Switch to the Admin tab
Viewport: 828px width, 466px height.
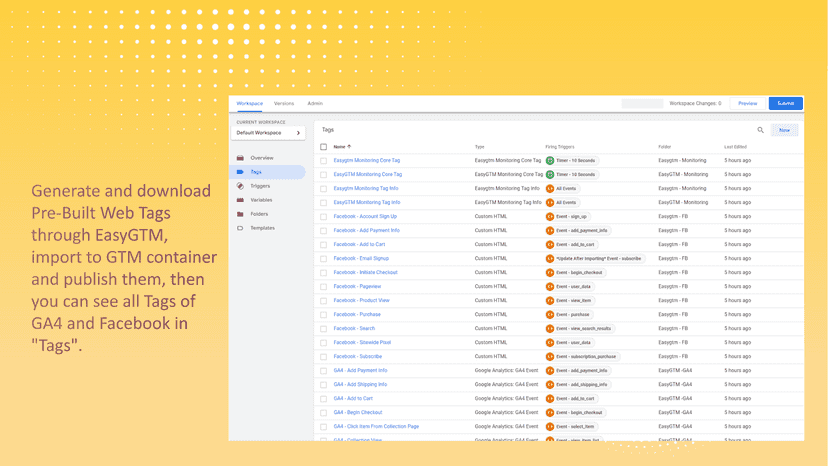315,104
